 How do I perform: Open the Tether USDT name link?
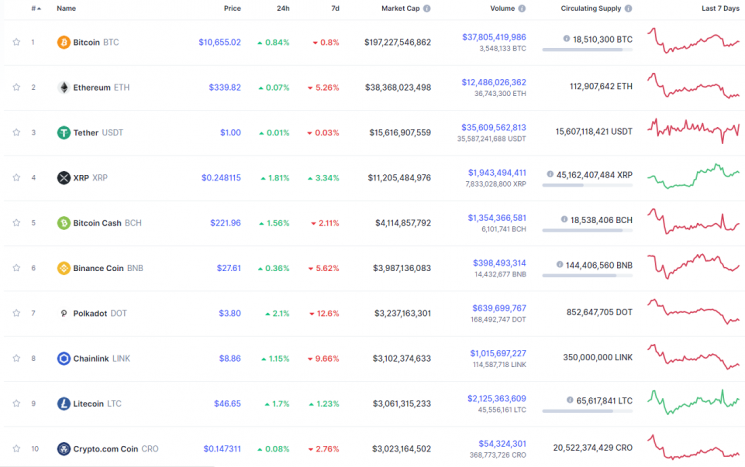(98, 133)
